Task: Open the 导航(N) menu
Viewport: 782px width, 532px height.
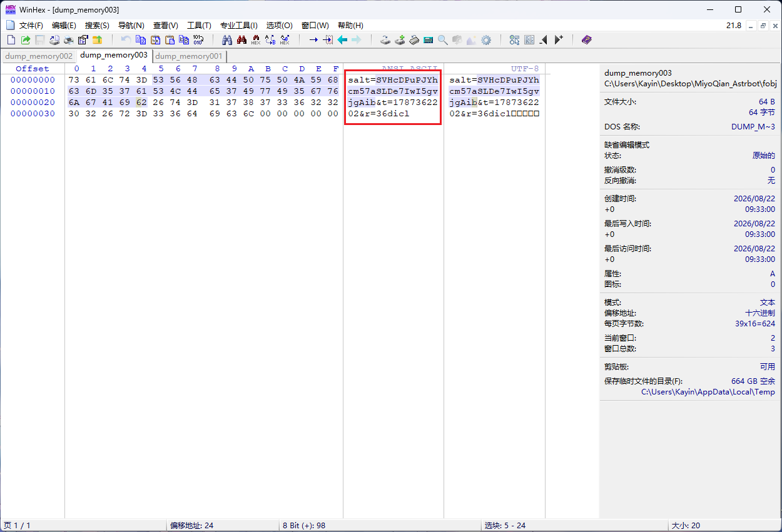Action: [131, 26]
